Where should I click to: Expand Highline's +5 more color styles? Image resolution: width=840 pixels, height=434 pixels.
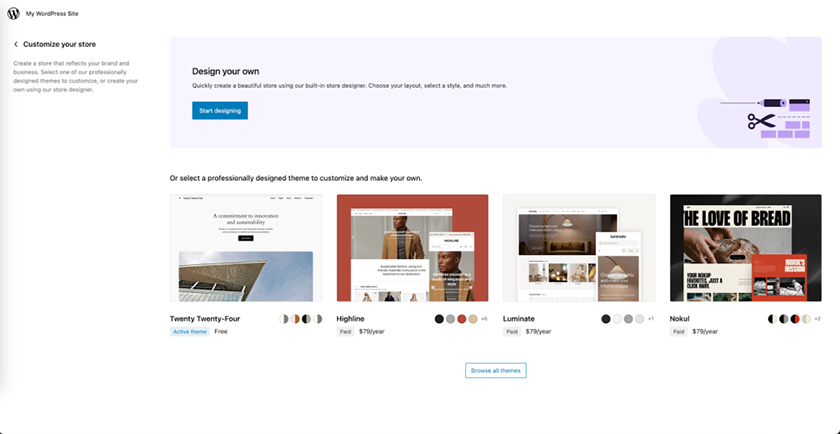tap(484, 319)
